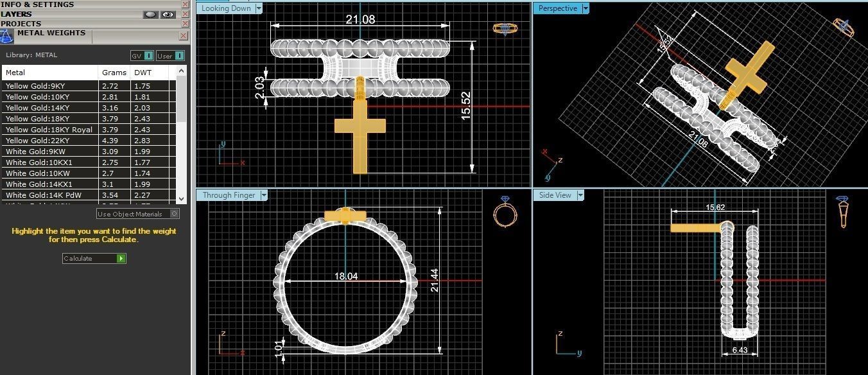868x375 pixels.
Task: Click the 21.44 height dimension
Action: pos(435,281)
